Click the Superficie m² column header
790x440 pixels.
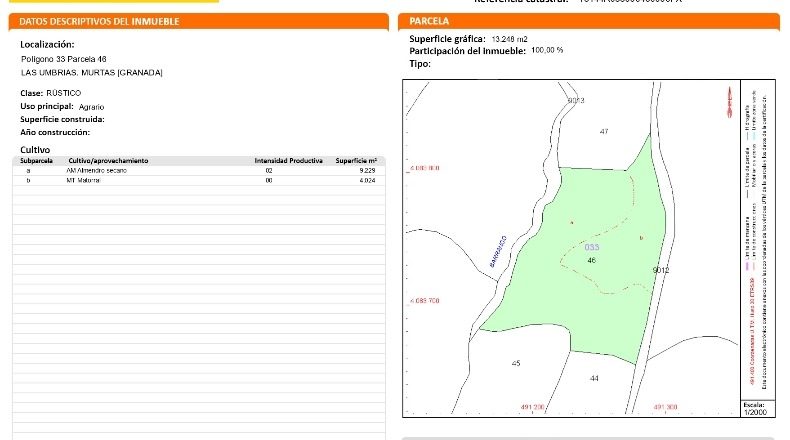(x=356, y=161)
